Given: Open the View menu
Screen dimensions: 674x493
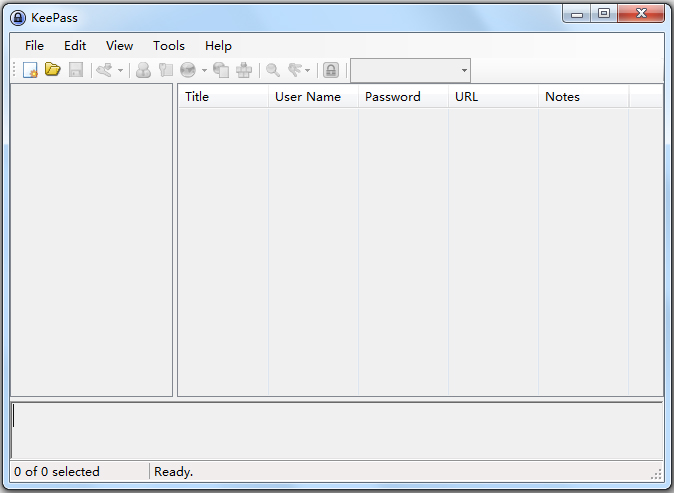Looking at the screenshot, I should click(119, 46).
